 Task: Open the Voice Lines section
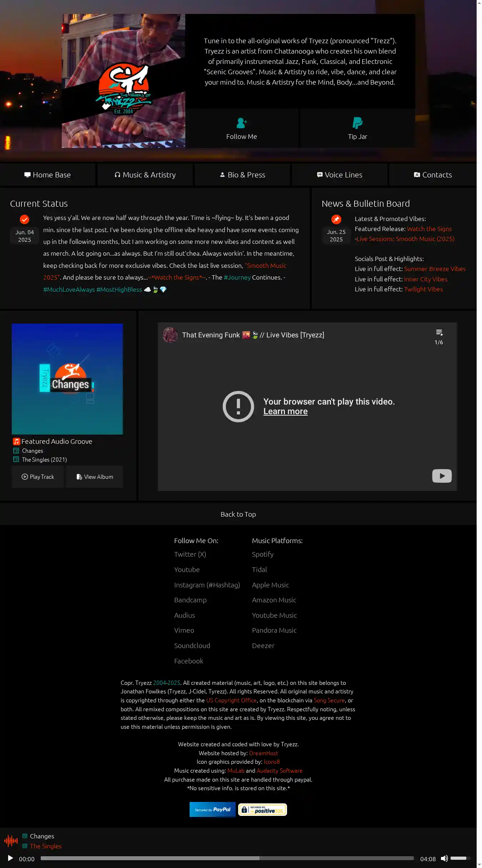(340, 175)
